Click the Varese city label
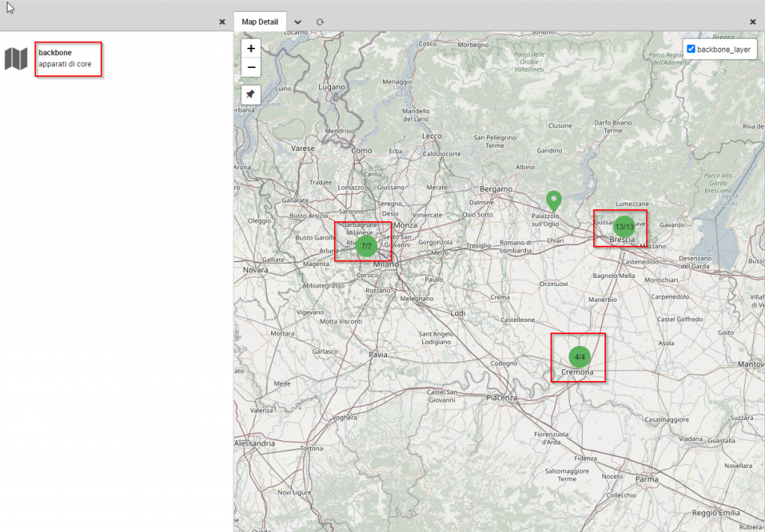Viewport: 765px width, 532px height. 303,149
